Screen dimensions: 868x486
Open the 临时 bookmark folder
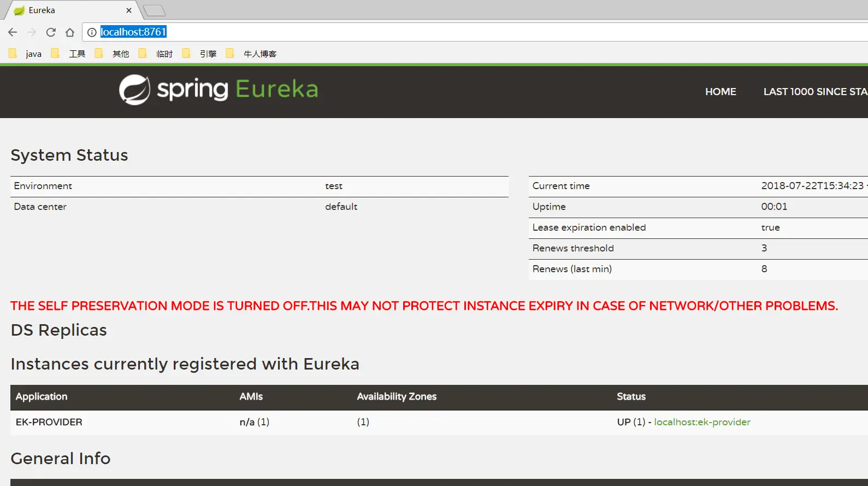pyautogui.click(x=156, y=54)
